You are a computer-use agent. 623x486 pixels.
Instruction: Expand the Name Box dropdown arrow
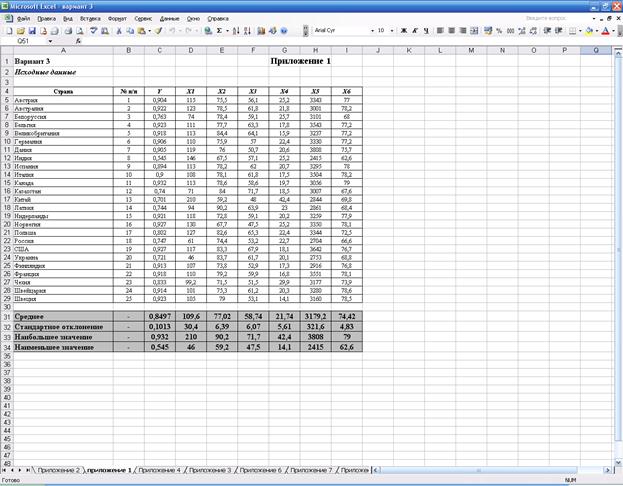click(x=50, y=41)
